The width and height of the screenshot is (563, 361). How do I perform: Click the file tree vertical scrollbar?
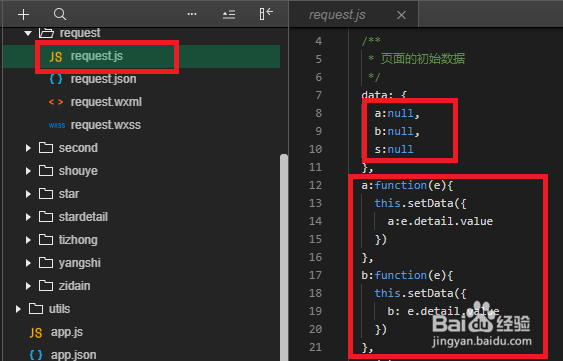(284, 257)
